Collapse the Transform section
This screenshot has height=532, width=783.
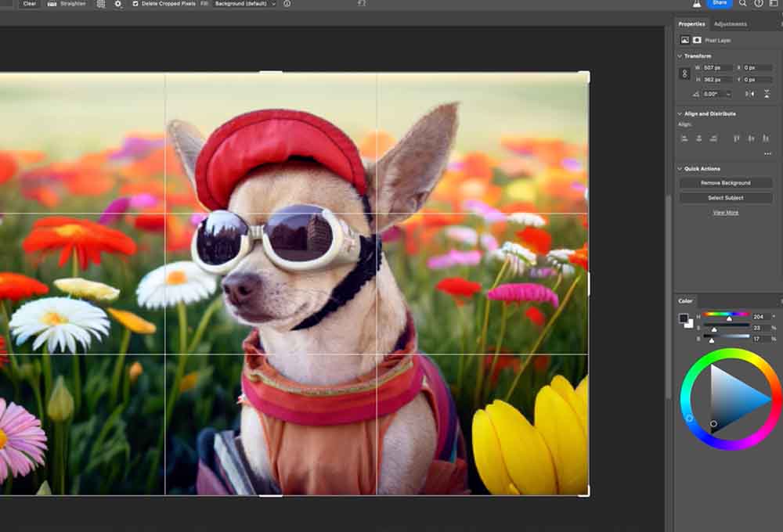pyautogui.click(x=679, y=56)
